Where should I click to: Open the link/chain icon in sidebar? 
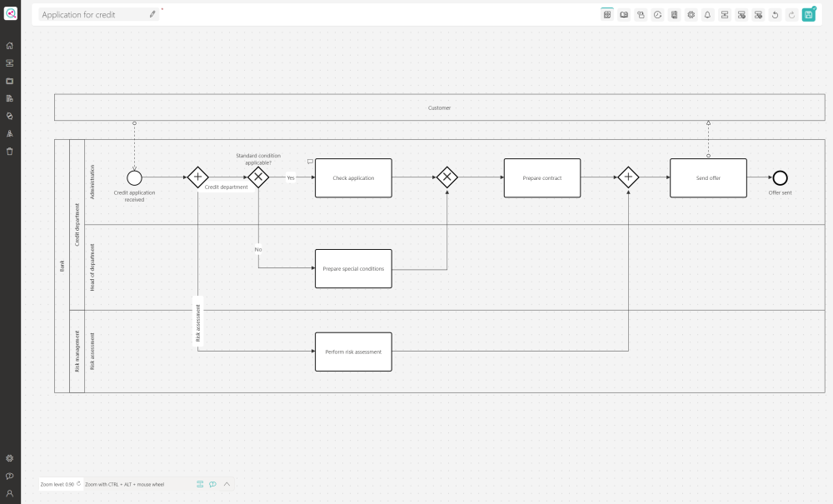[9, 117]
